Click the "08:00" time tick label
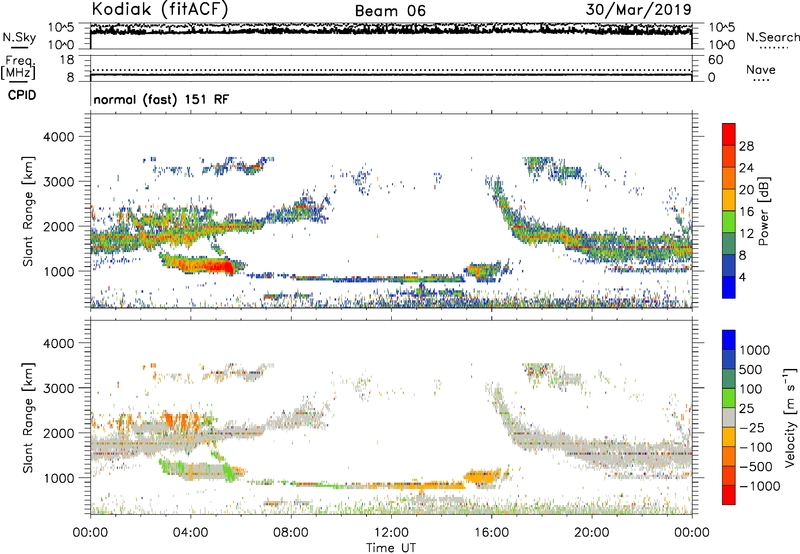This screenshot has width=800, height=554. click(290, 533)
